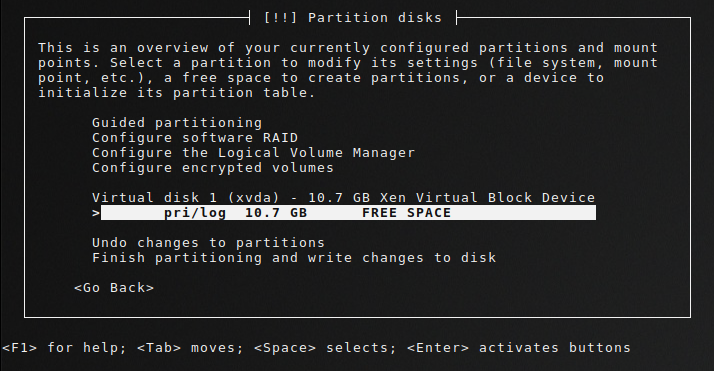Choose Configure software RAID
The width and height of the screenshot is (714, 371).
tap(195, 138)
